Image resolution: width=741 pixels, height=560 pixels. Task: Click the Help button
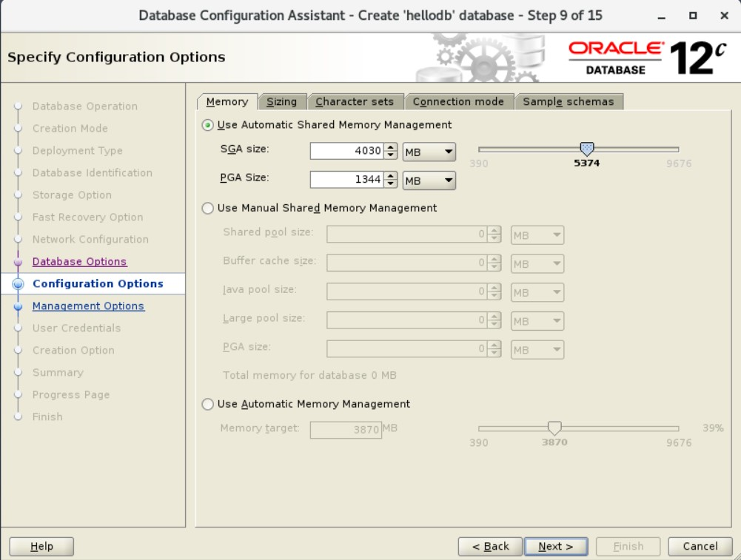(x=41, y=546)
